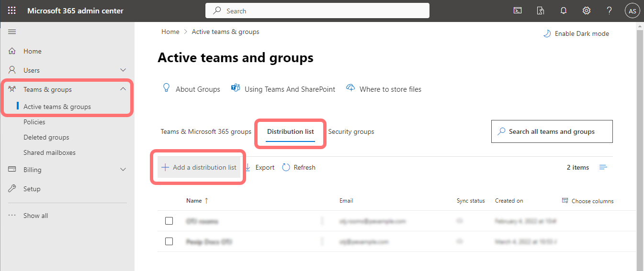Click the Export download arrow icon
Image resolution: width=644 pixels, height=271 pixels.
point(248,167)
